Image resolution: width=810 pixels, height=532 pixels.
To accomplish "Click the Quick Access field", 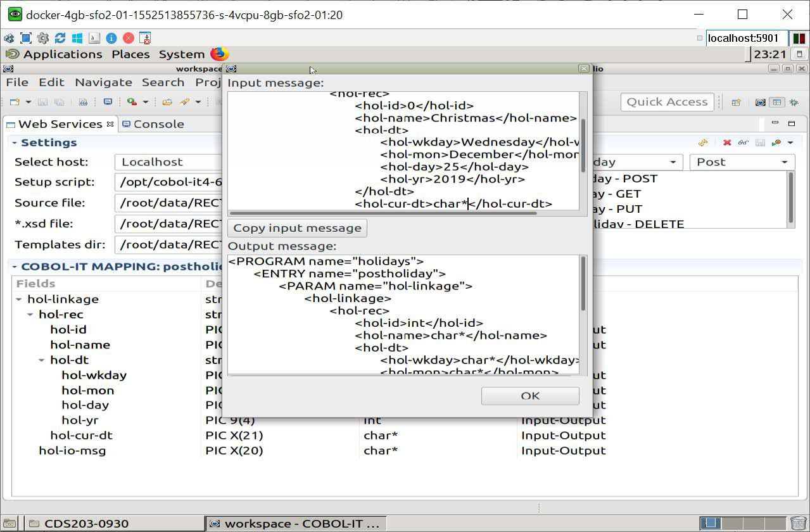I will click(666, 101).
